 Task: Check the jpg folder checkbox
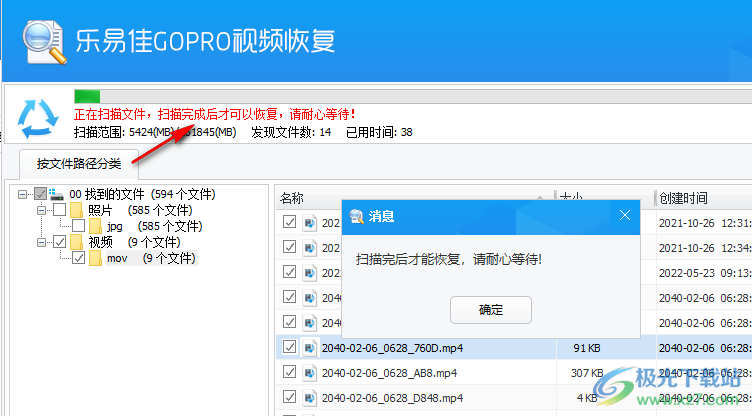[79, 226]
